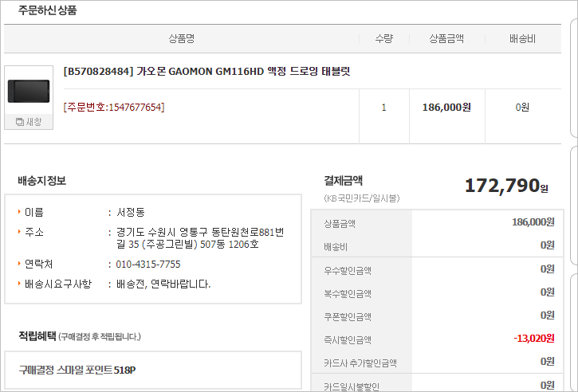578x392 pixels.
Task: Select the 배송비 column header
Action: point(522,39)
